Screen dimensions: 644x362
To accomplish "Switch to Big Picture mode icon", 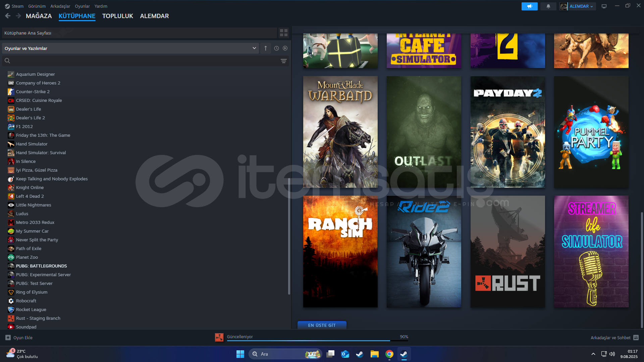I will pos(604,6).
